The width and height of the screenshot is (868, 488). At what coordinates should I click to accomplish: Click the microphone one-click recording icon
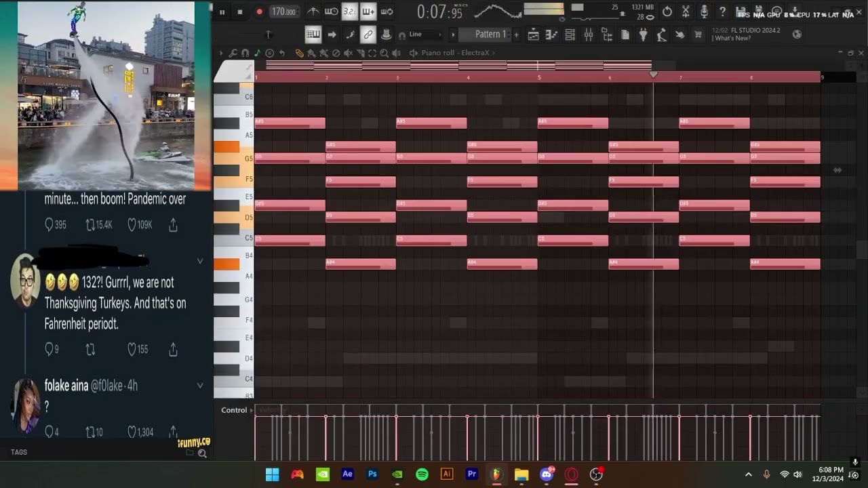coord(704,12)
